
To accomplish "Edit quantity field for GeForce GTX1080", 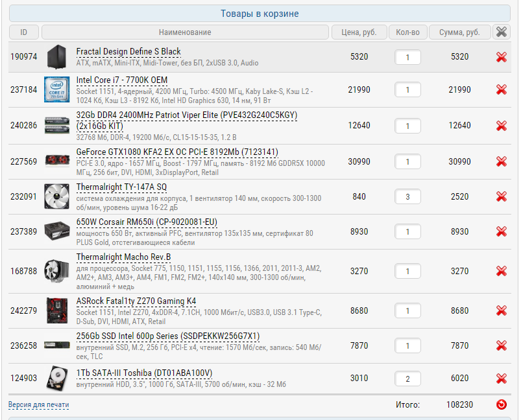I will click(x=407, y=161).
